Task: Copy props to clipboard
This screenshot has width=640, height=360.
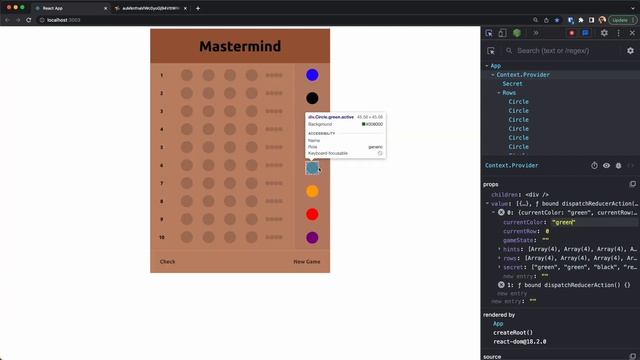Action: [x=632, y=184]
